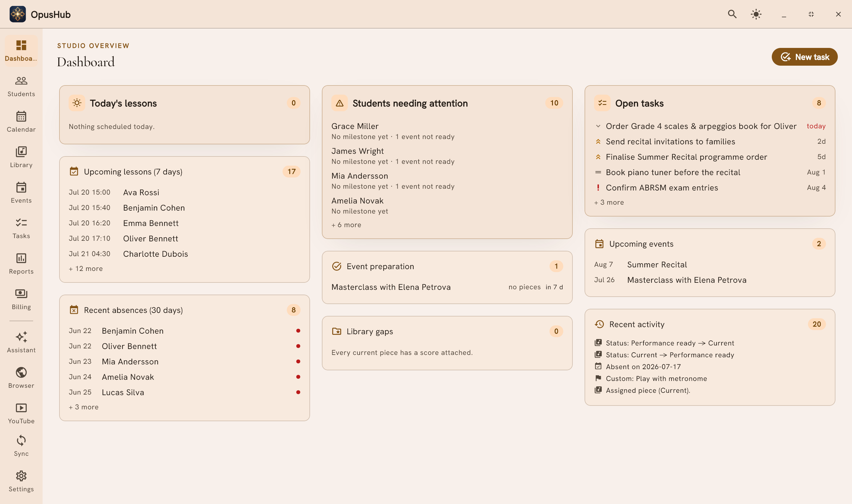Viewport: 852px width, 504px height.
Task: Open Settings from the sidebar
Action: pyautogui.click(x=21, y=482)
